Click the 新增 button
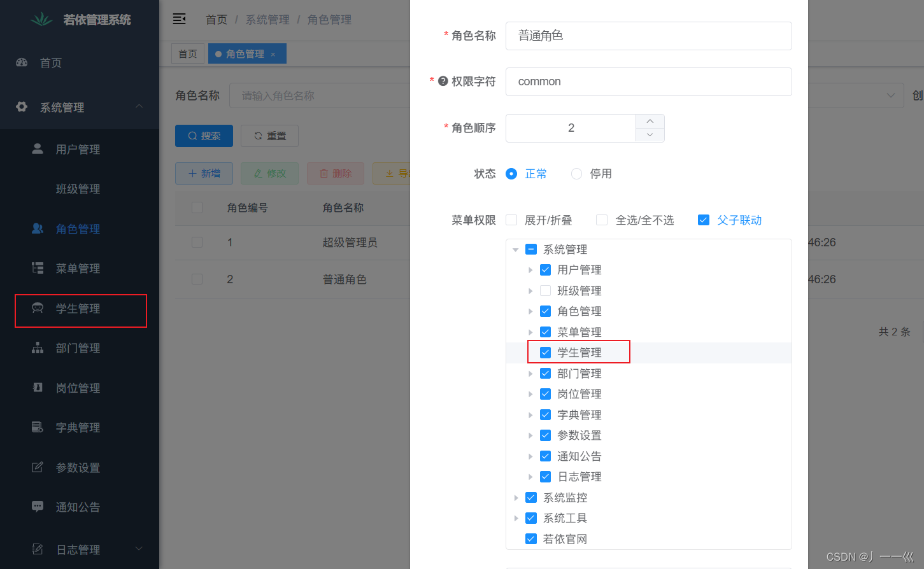This screenshot has width=924, height=569. coord(204,173)
